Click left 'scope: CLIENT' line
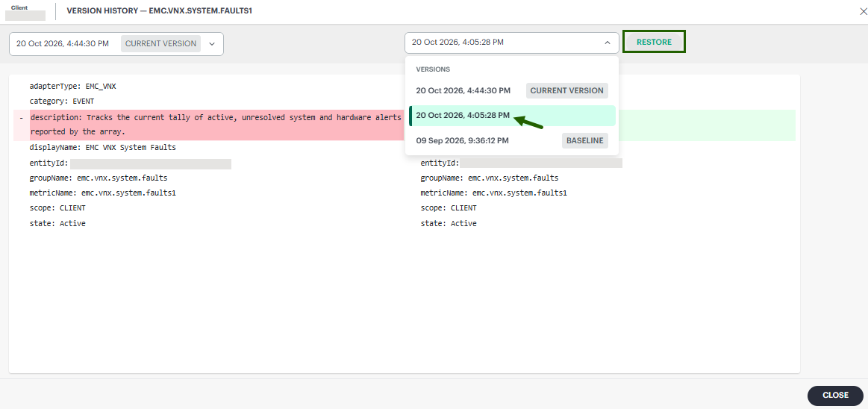Viewport: 868px width, 409px height. (57, 208)
